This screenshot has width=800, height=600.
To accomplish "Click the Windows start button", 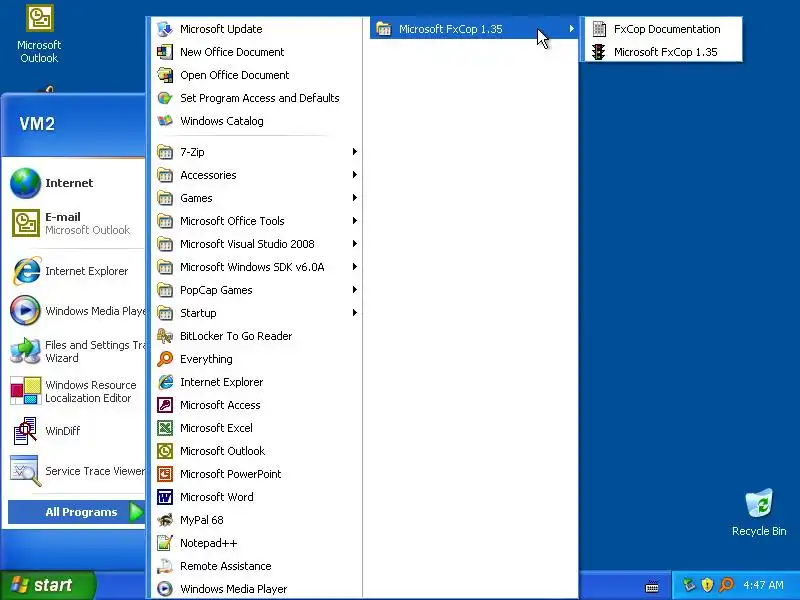I will 47,585.
